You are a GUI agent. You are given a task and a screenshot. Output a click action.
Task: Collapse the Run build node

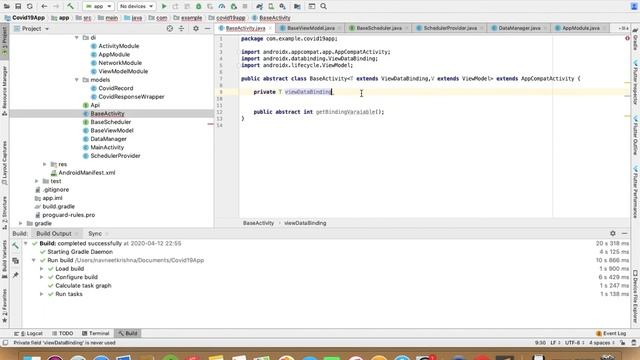(34, 260)
